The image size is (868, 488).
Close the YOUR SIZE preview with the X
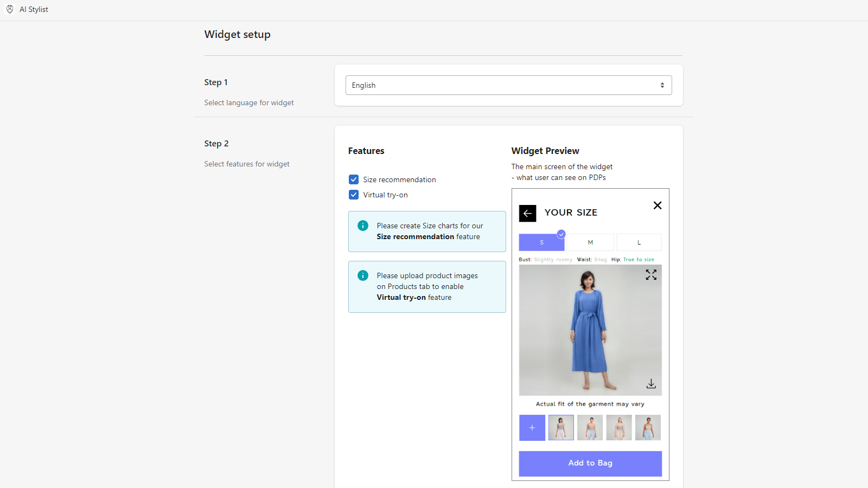[657, 206]
